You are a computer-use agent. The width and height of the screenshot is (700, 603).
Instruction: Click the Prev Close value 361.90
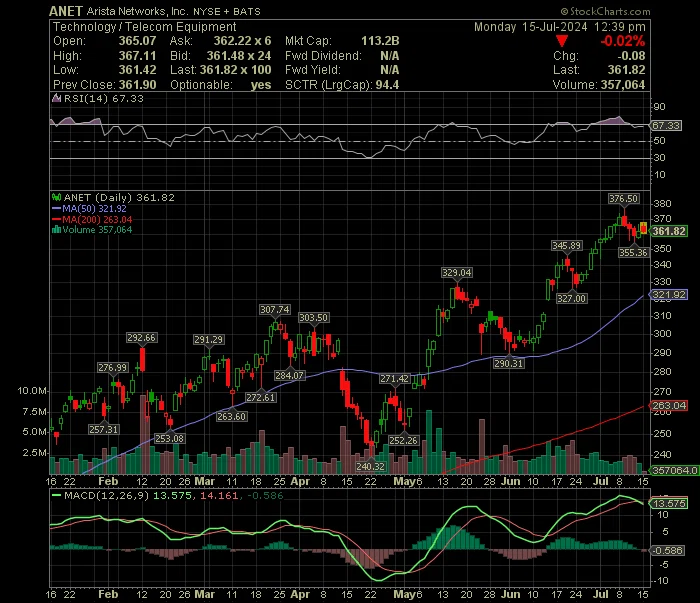coord(138,85)
